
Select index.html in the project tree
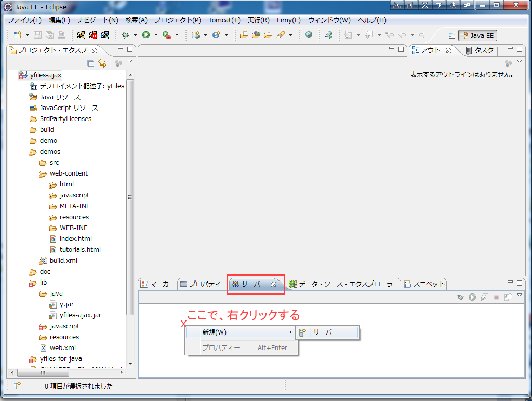75,238
